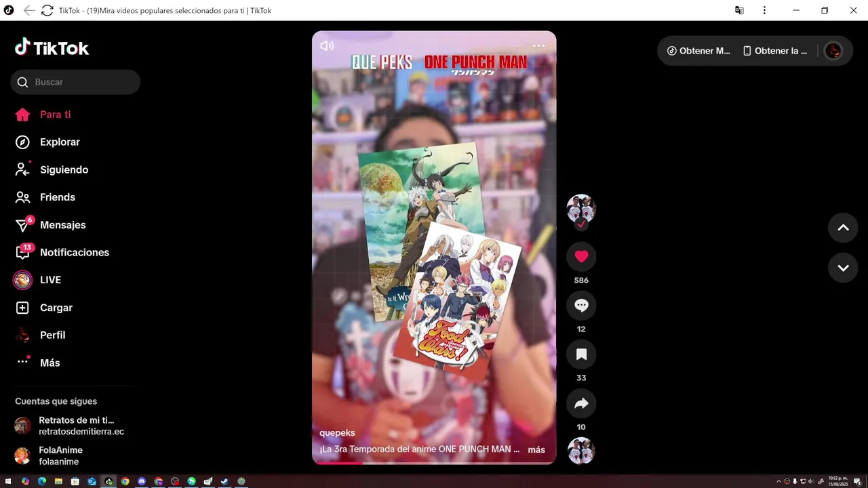Open the Para ti feed

43,115
